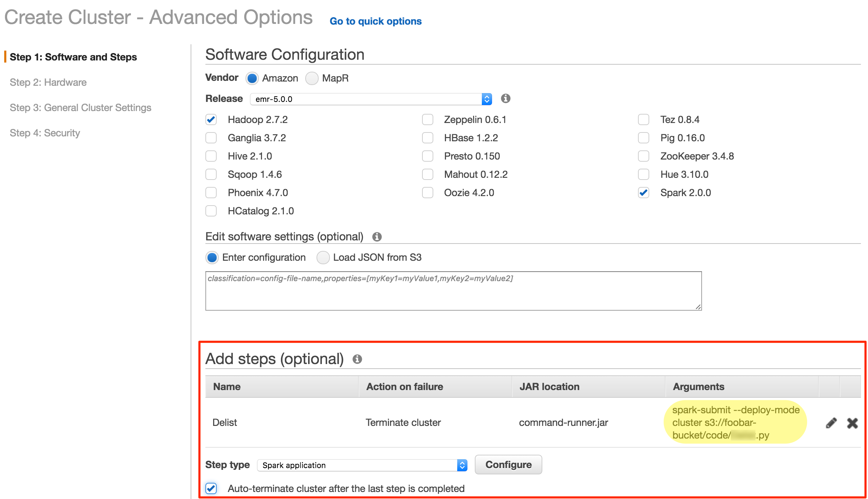The image size is (868, 499).
Task: Select MapR vendor radio button
Action: point(312,78)
